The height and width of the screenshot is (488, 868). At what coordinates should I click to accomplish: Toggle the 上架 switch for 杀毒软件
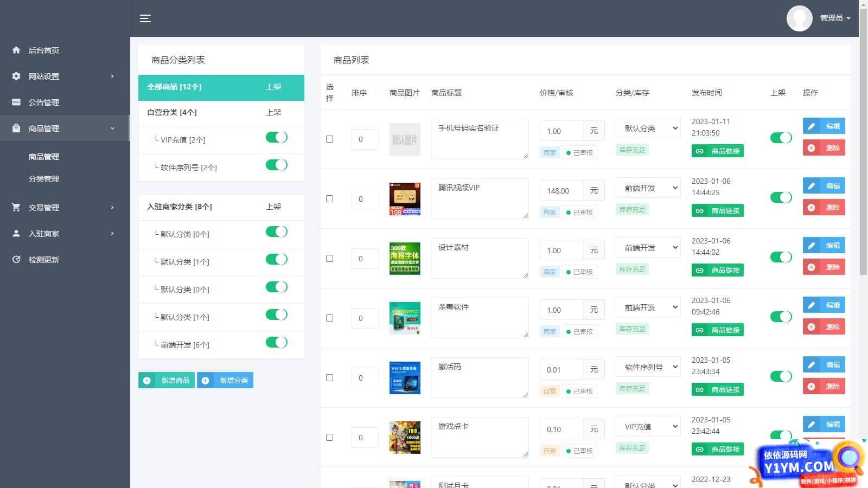781,317
